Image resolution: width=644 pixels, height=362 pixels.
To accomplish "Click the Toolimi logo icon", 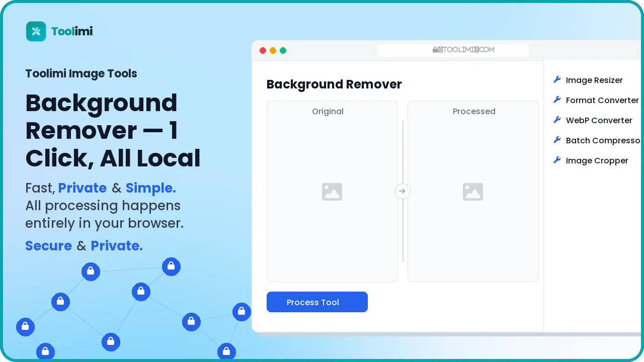I will click(36, 31).
